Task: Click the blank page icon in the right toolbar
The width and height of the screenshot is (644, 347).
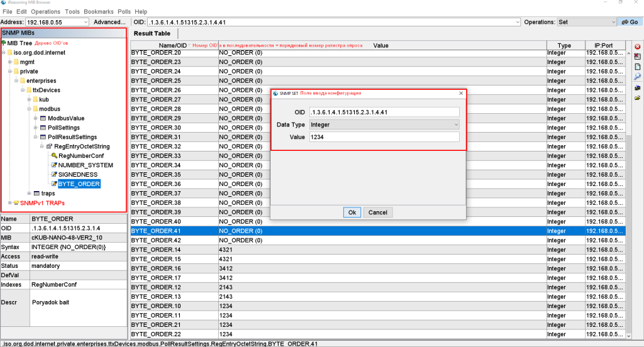Action: click(x=638, y=67)
